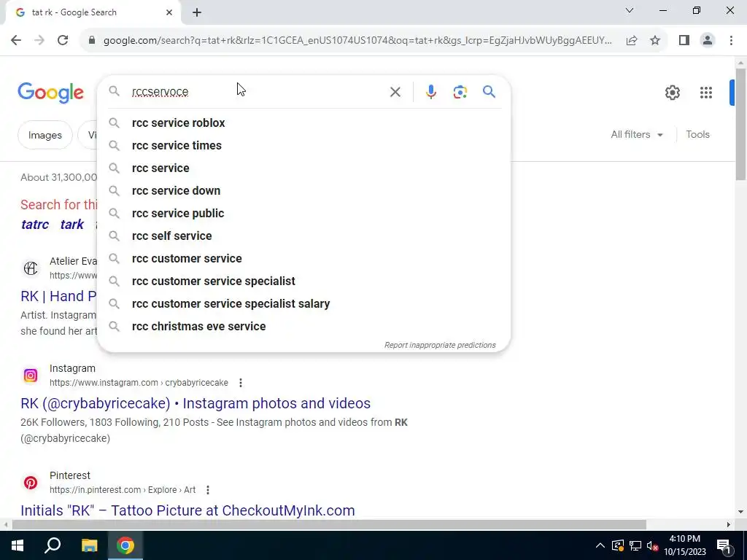Open File Explorer from taskbar

pos(89,545)
